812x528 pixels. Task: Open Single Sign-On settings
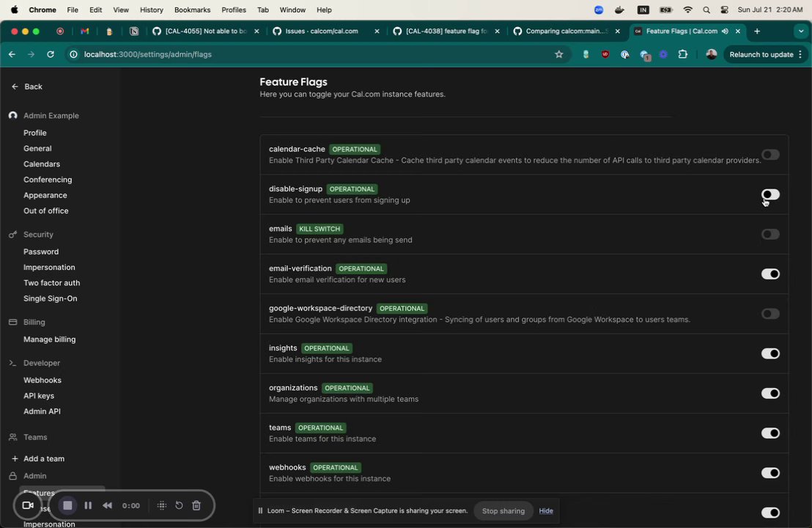51,298
